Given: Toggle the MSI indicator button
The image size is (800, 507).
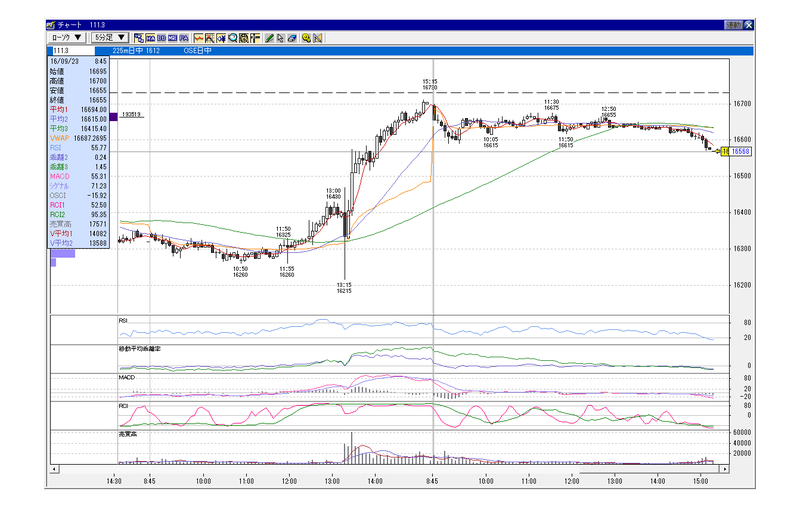Looking at the screenshot, I should click(x=172, y=38).
